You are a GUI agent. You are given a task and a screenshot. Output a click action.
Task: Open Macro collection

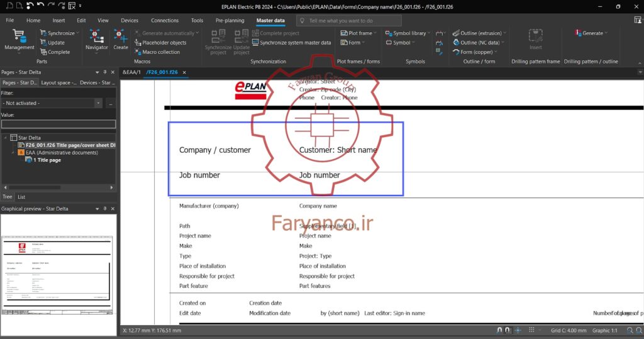[x=157, y=52]
